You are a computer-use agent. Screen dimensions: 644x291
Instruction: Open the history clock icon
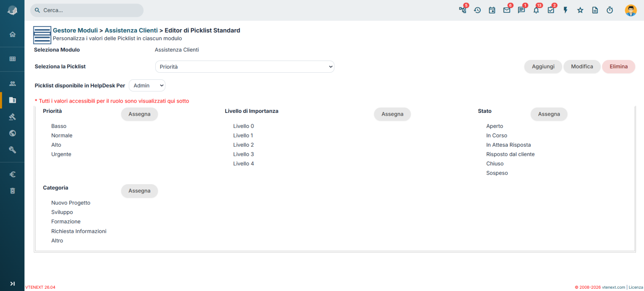(x=477, y=10)
